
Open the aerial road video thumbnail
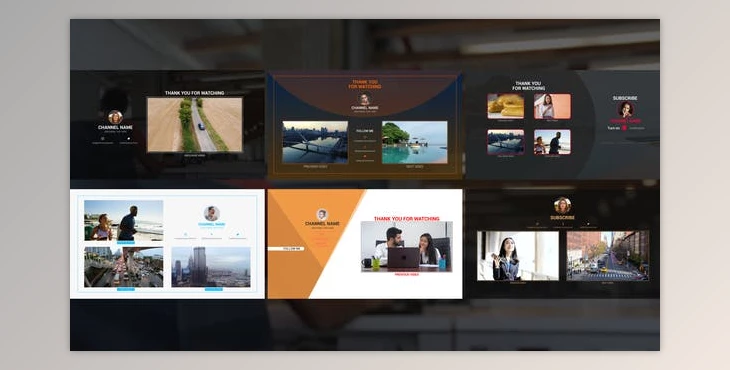[x=195, y=124]
